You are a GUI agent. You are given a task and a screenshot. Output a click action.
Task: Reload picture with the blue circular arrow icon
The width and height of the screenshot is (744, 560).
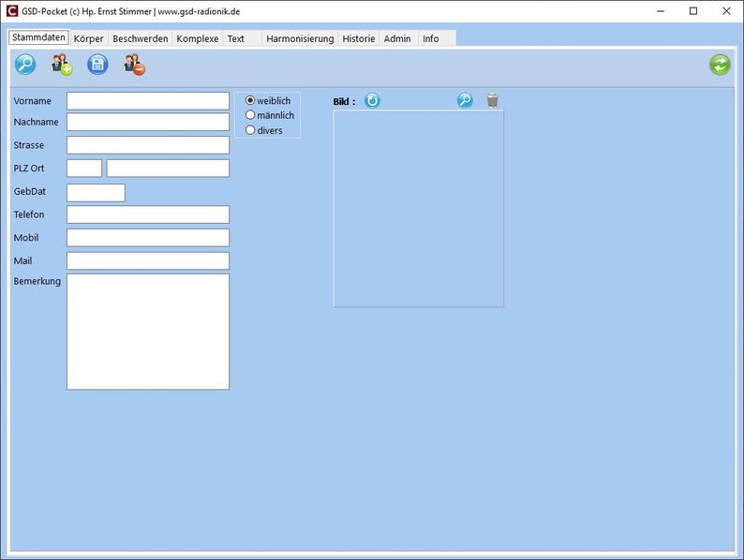[x=372, y=100]
